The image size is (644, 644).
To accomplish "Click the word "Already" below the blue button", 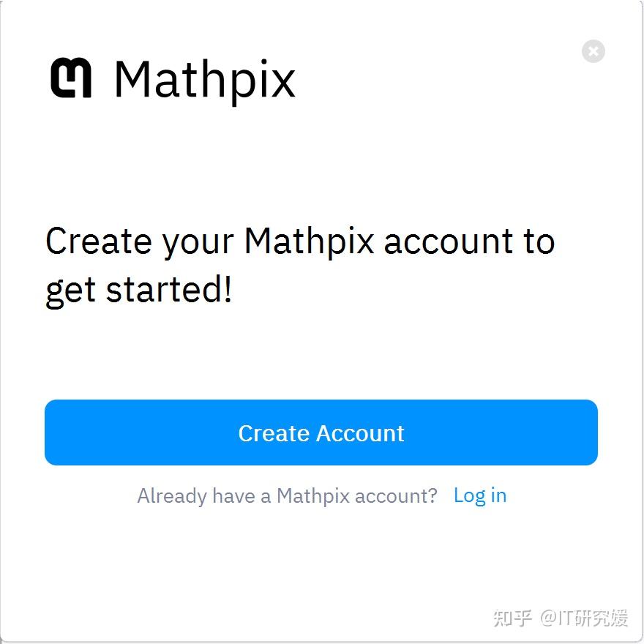I will pos(172,496).
